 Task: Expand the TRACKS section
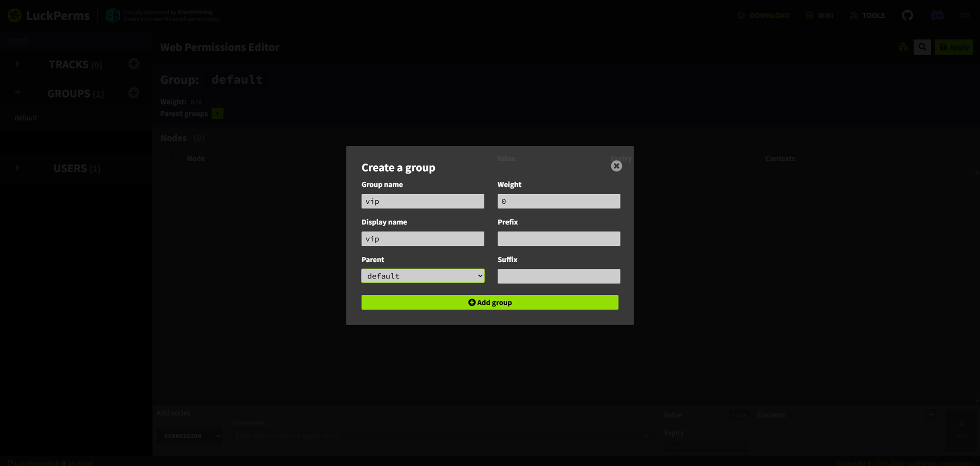point(17,64)
